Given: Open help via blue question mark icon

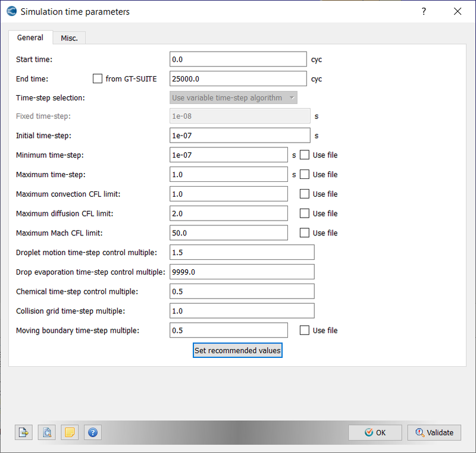Looking at the screenshot, I should click(x=93, y=432).
